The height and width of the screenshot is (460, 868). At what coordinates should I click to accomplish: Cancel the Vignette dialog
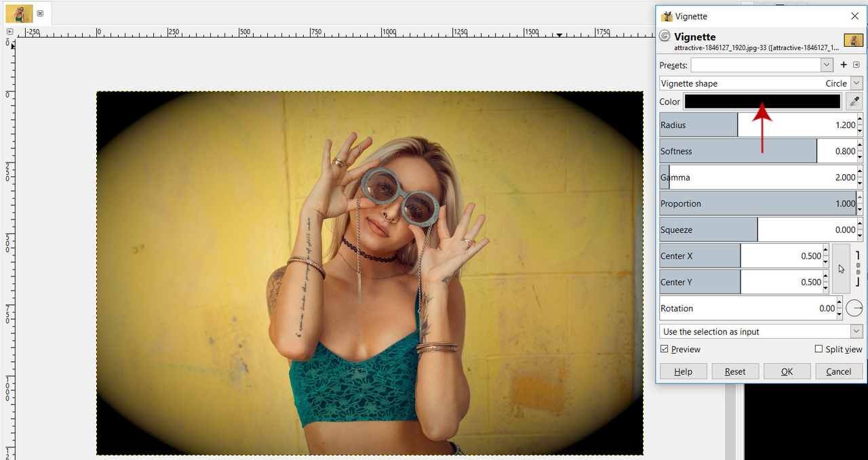838,371
